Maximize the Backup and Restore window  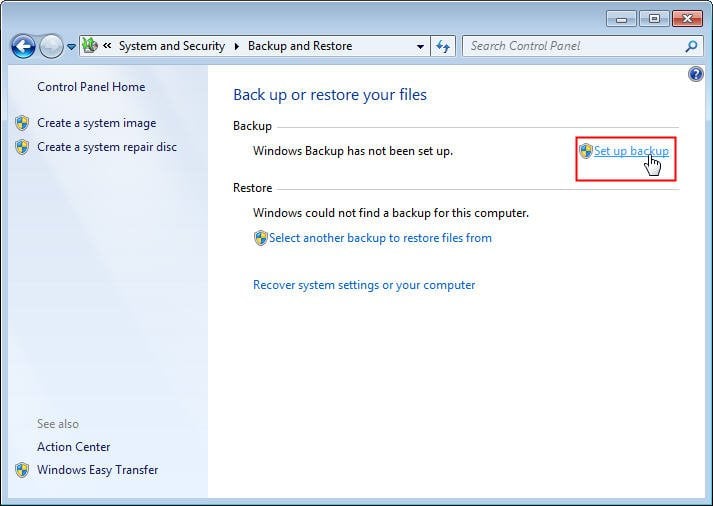654,19
